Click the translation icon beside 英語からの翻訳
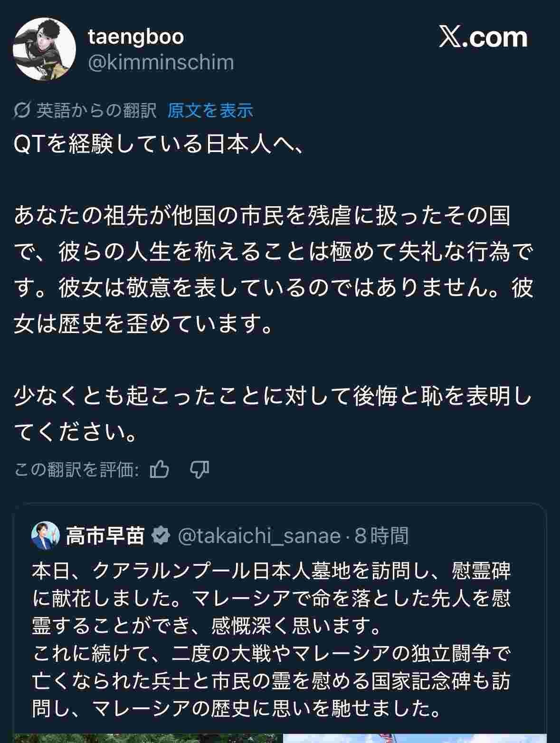This screenshot has width=560, height=743. [x=23, y=111]
